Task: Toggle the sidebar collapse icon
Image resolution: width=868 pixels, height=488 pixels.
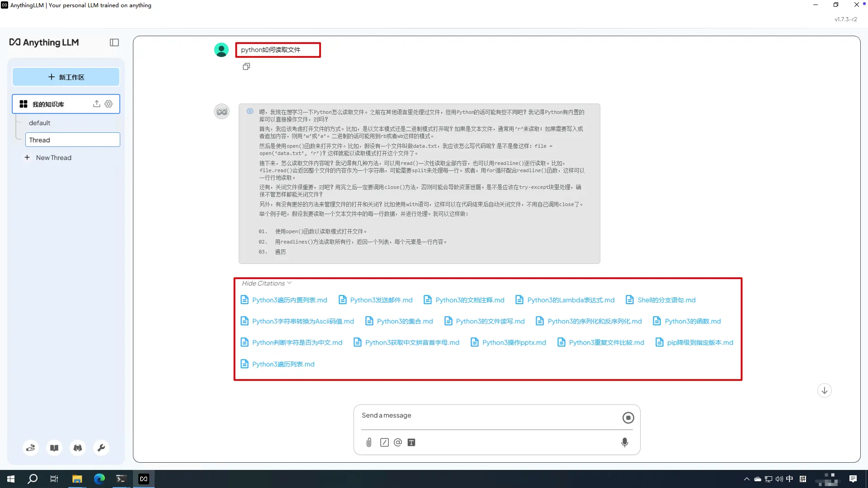Action: (x=114, y=42)
